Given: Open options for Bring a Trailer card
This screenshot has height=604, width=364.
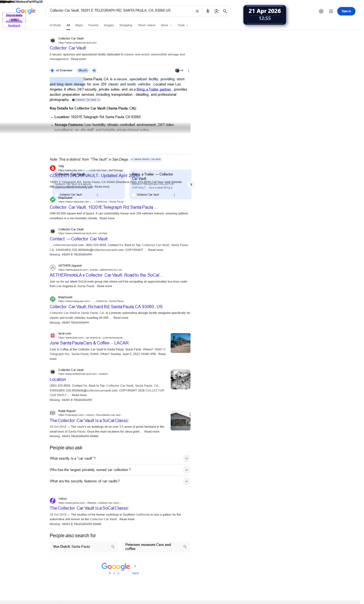Looking at the screenshot, I should click(174, 195).
